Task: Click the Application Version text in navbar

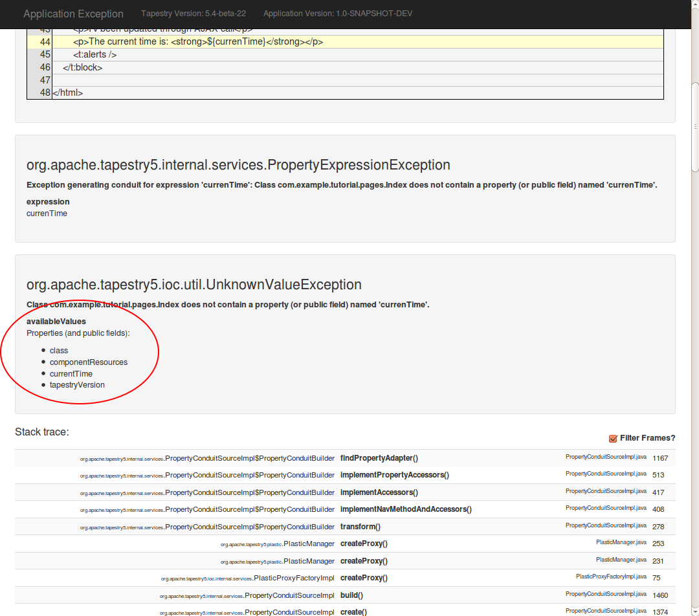Action: coord(337,14)
